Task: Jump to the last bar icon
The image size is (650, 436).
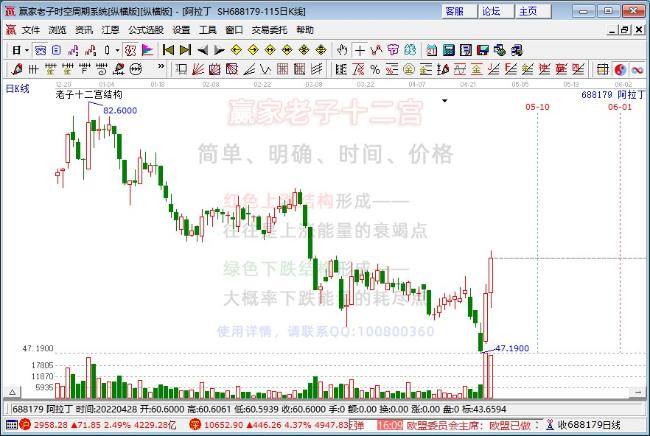Action: (185, 50)
